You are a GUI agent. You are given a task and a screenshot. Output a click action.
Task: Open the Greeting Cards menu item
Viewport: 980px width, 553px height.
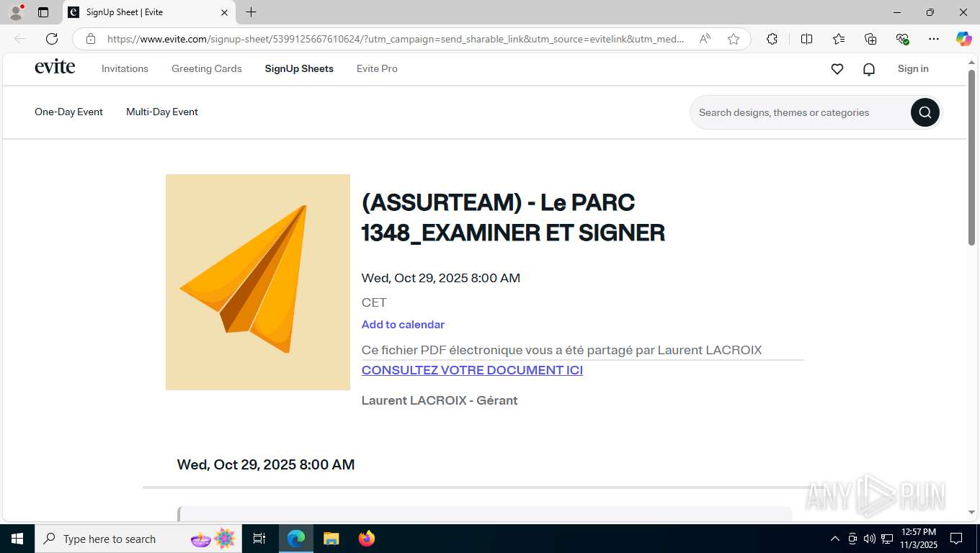(207, 69)
